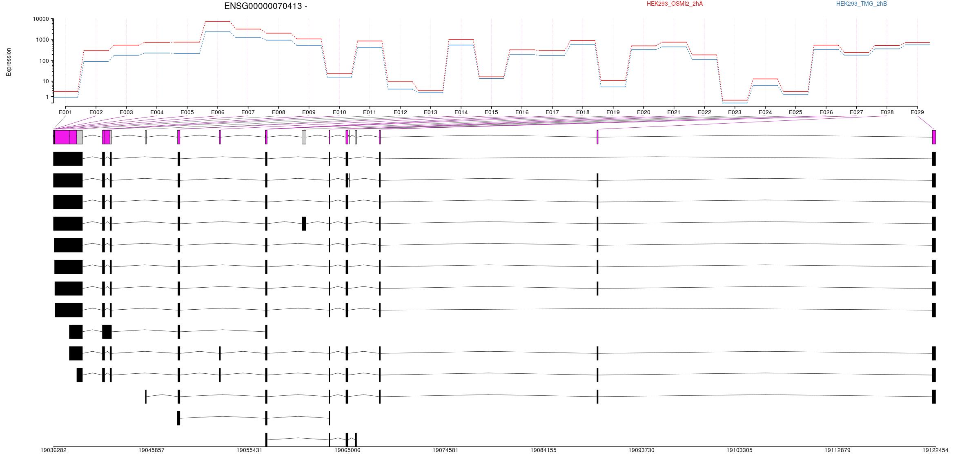
Task: Click exon label E001
Action: (65, 112)
